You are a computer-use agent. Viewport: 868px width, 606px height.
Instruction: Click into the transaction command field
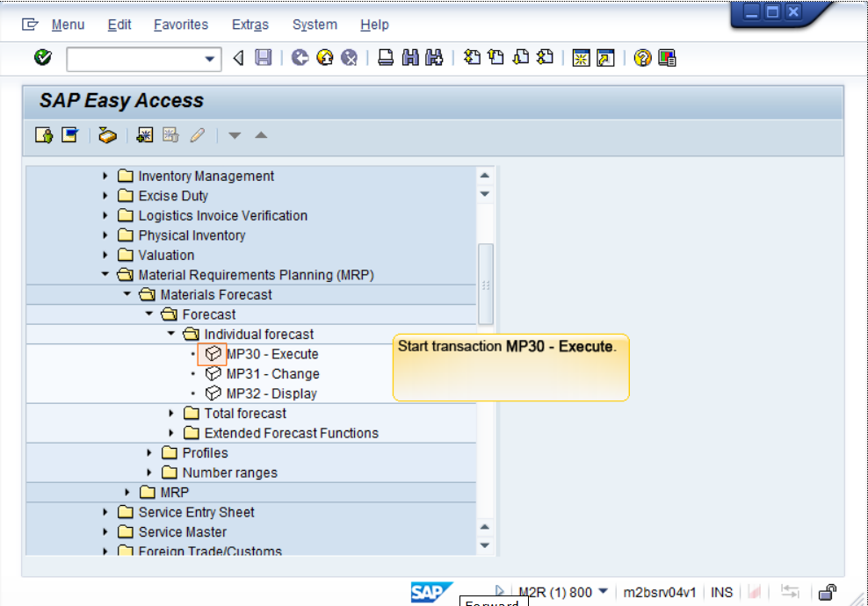[135, 59]
